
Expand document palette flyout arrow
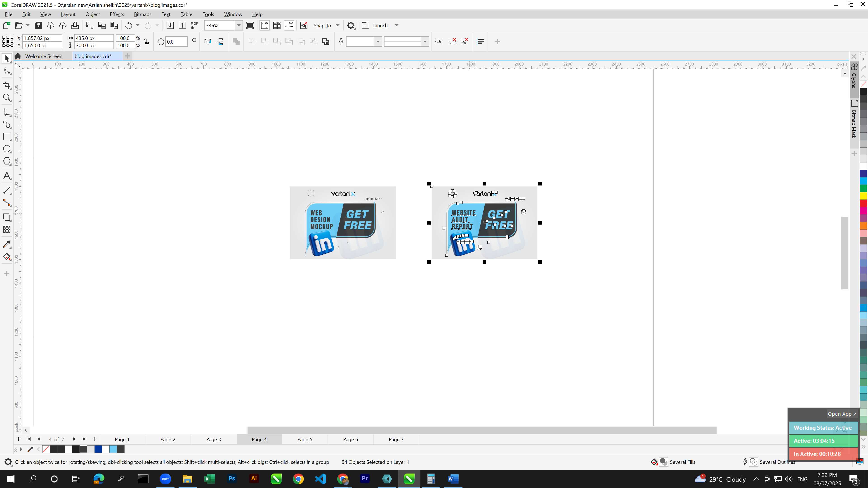(21, 449)
